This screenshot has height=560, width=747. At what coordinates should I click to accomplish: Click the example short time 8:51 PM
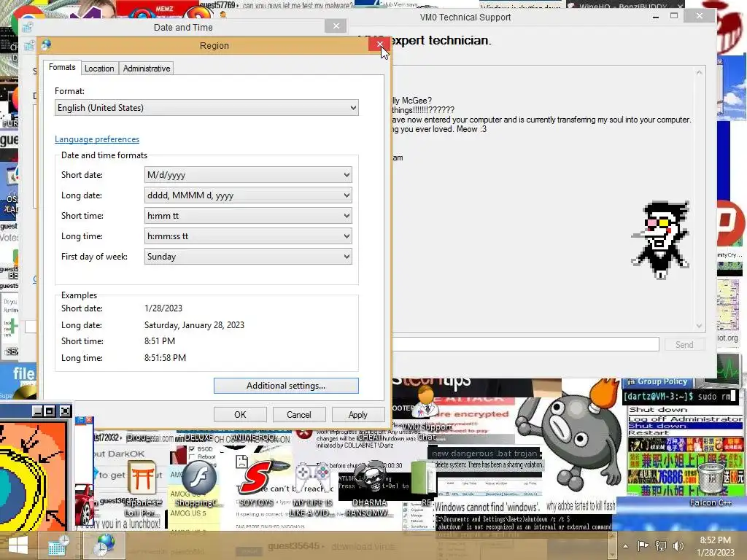tap(160, 341)
